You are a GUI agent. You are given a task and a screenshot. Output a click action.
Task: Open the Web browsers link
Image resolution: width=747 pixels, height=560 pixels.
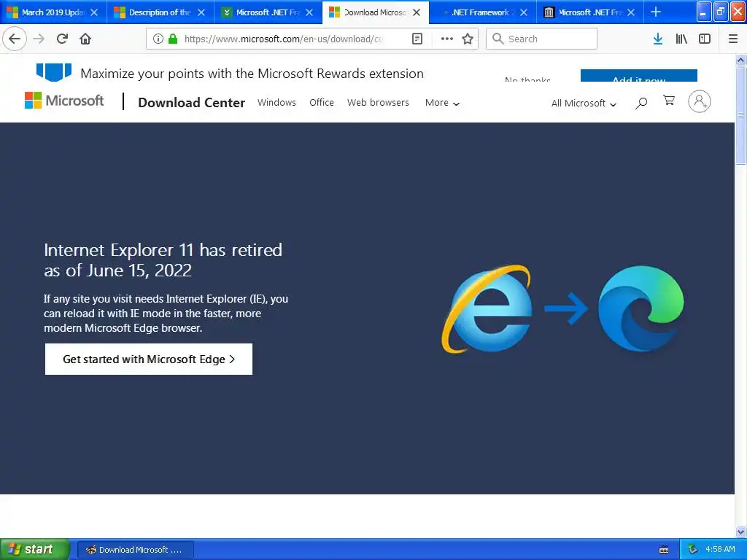pyautogui.click(x=379, y=102)
